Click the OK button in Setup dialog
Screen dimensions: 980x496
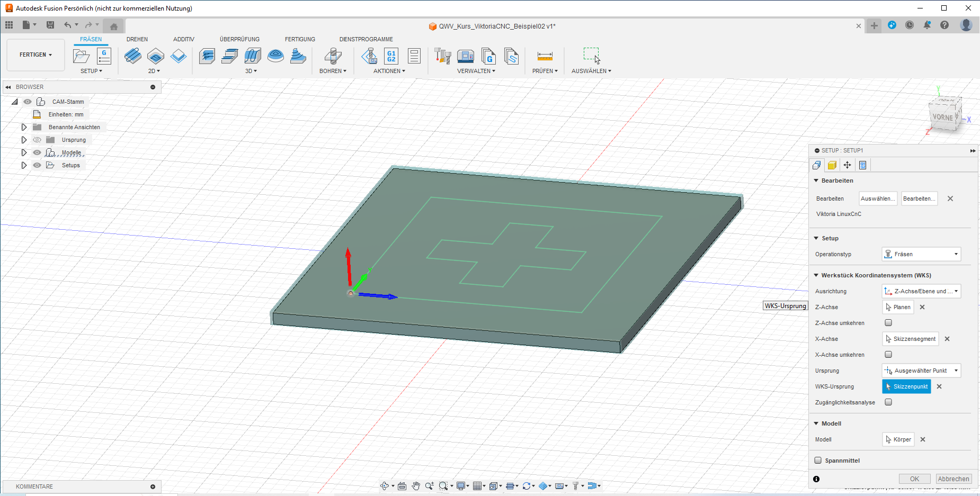click(914, 479)
